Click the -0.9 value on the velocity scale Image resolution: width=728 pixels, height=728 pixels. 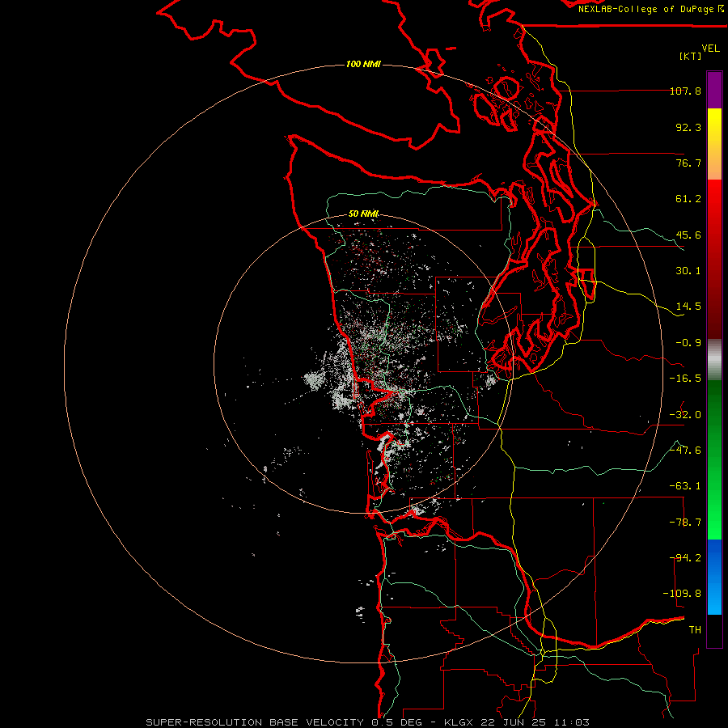688,343
